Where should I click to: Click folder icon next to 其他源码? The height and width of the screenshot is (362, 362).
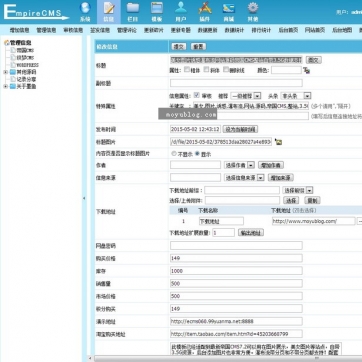[13, 72]
